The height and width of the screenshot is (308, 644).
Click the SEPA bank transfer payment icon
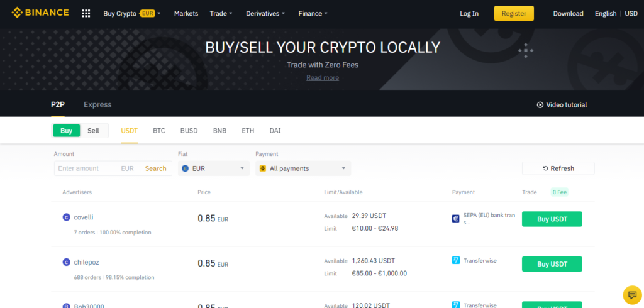[455, 219]
